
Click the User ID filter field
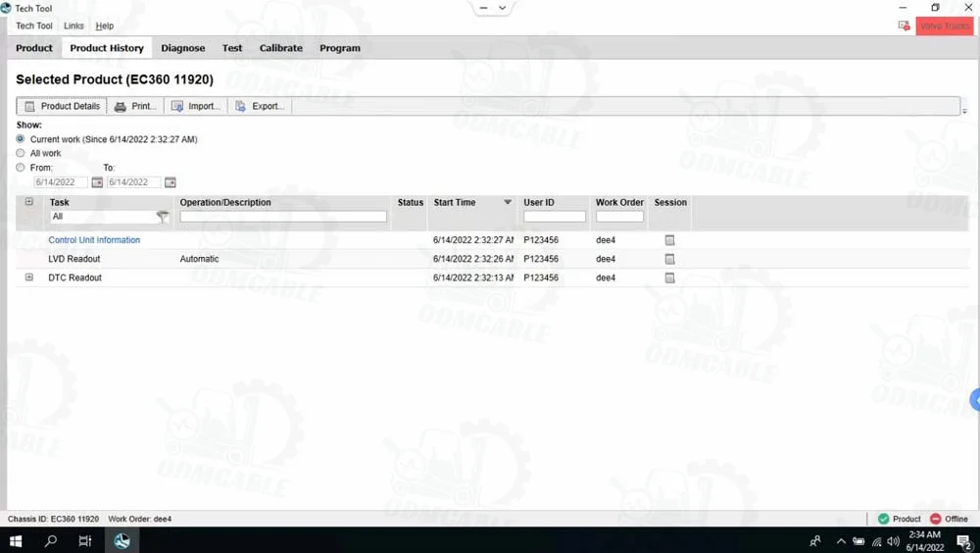[555, 217]
